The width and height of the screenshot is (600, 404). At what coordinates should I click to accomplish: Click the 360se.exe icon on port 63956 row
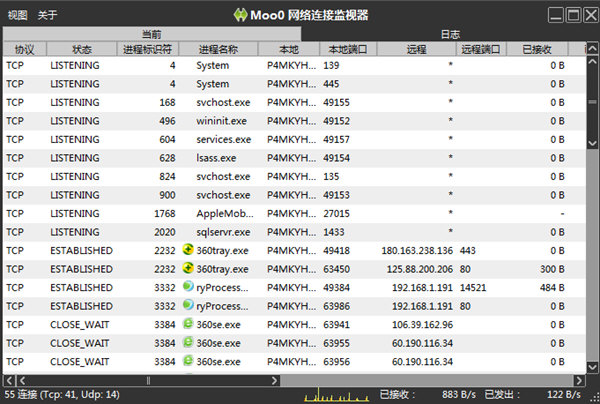click(x=187, y=361)
